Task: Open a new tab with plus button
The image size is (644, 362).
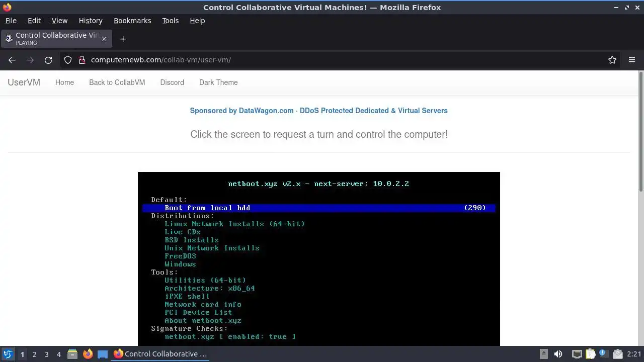Action: [123, 39]
